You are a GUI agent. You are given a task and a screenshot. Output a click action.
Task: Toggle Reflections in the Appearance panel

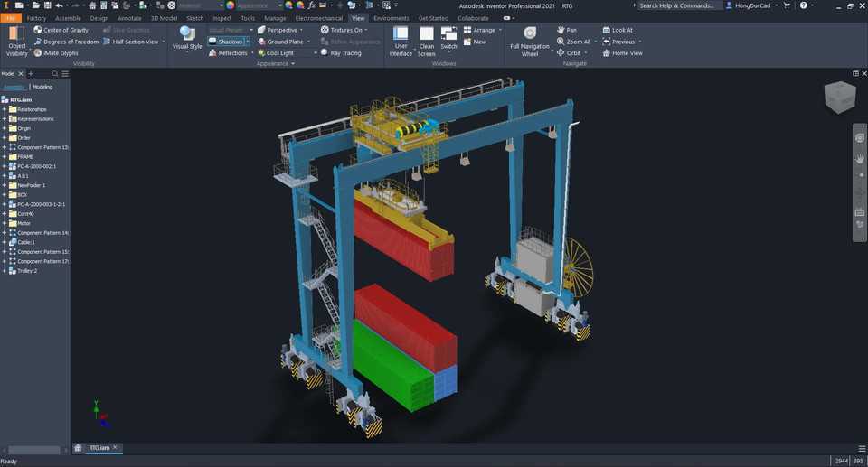(x=228, y=53)
